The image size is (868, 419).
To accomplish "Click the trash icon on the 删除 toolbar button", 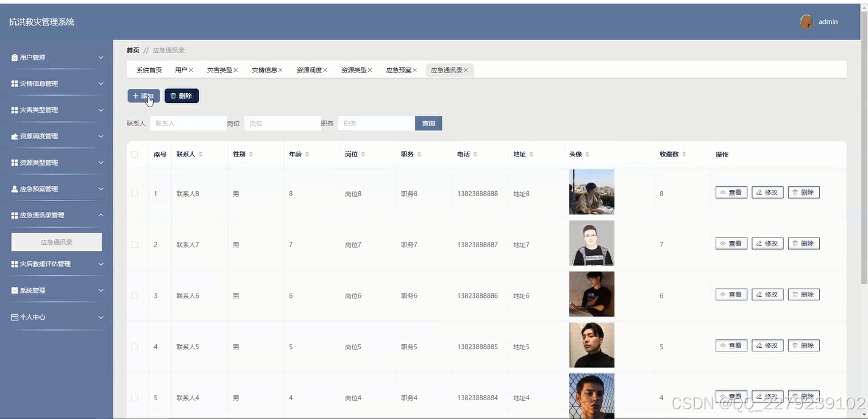I will coord(174,96).
